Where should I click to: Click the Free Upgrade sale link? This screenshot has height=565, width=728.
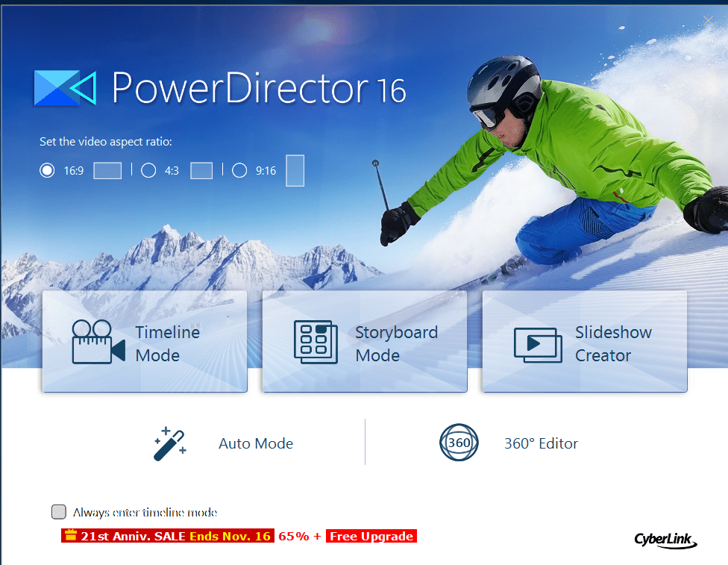pos(371,535)
